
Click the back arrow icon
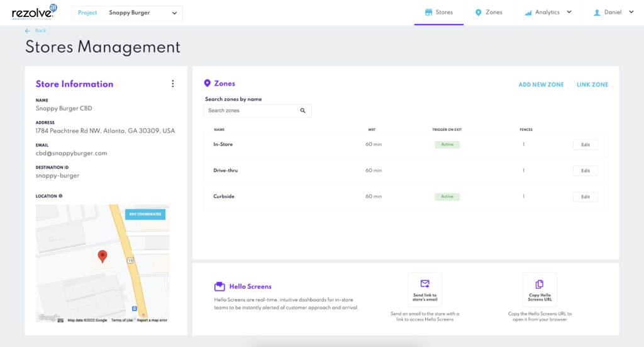tap(28, 31)
